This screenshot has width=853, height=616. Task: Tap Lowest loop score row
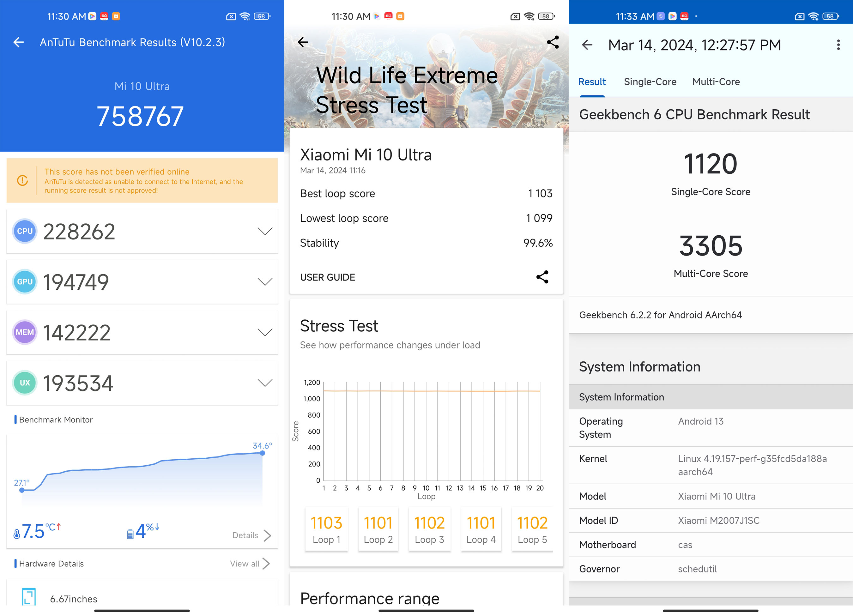[x=426, y=219]
